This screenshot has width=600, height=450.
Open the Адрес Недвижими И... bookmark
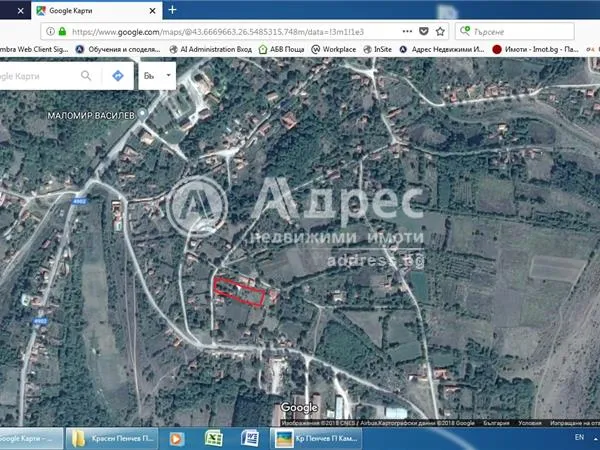coord(442,49)
